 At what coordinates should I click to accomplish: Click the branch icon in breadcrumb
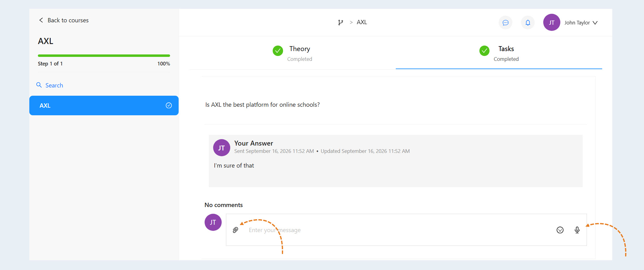[340, 22]
